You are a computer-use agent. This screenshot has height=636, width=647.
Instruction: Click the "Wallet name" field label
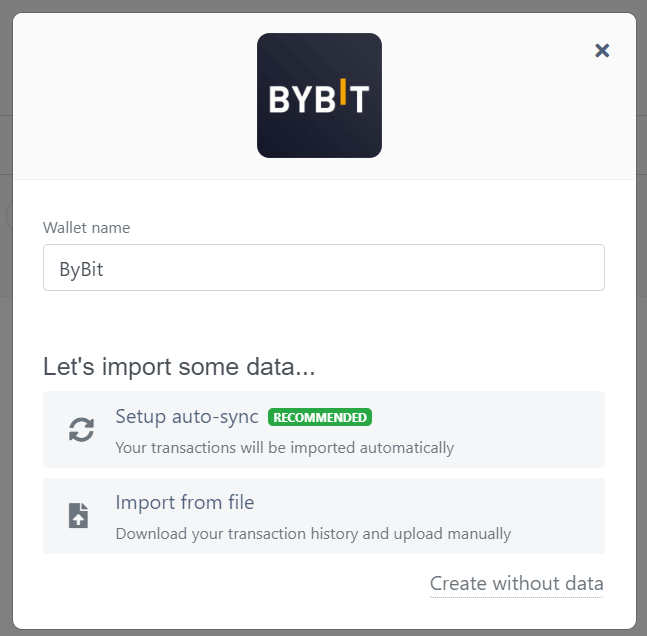point(86,228)
